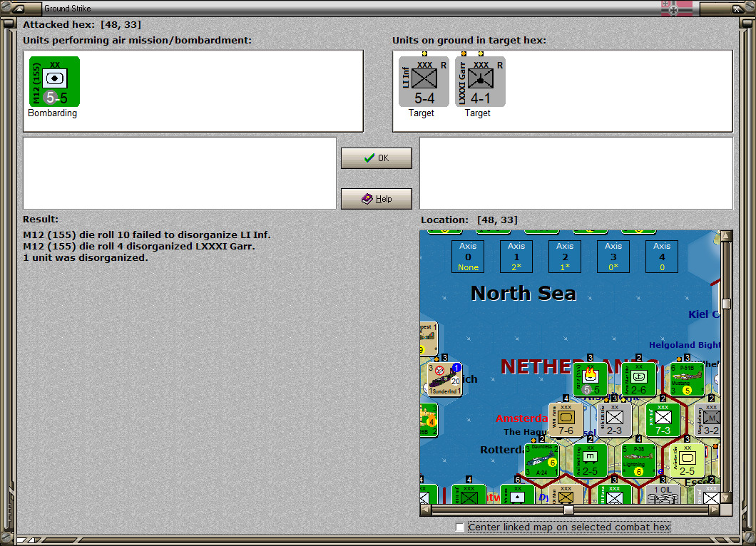Select the 4th GB Div 2-3 counter
The image size is (756, 546).
click(615, 421)
